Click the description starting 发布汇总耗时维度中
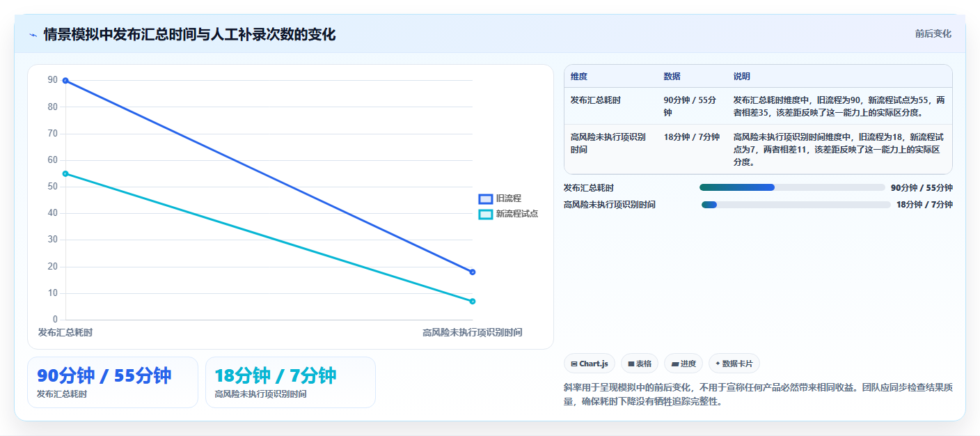Screen dimensions: 980x436 click(839, 107)
